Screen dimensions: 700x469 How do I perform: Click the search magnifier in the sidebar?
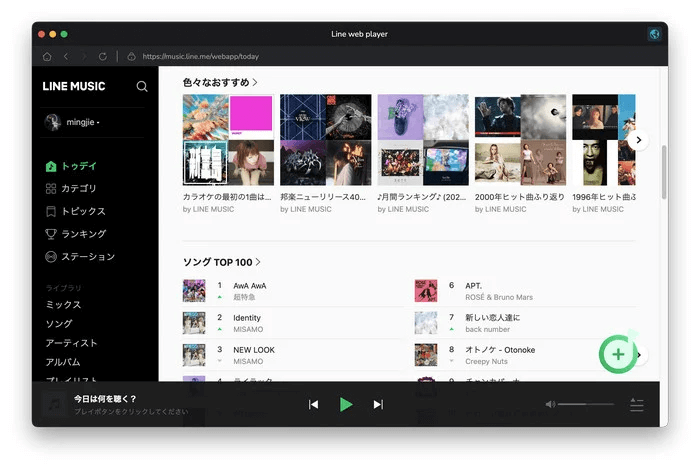click(x=142, y=87)
